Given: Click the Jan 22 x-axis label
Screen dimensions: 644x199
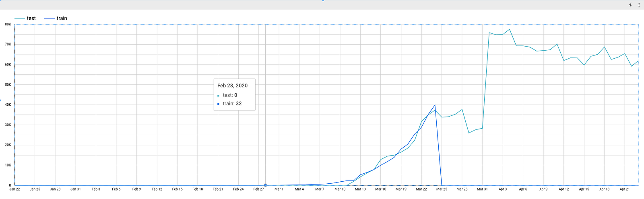Looking at the screenshot, I should click(x=14, y=189).
